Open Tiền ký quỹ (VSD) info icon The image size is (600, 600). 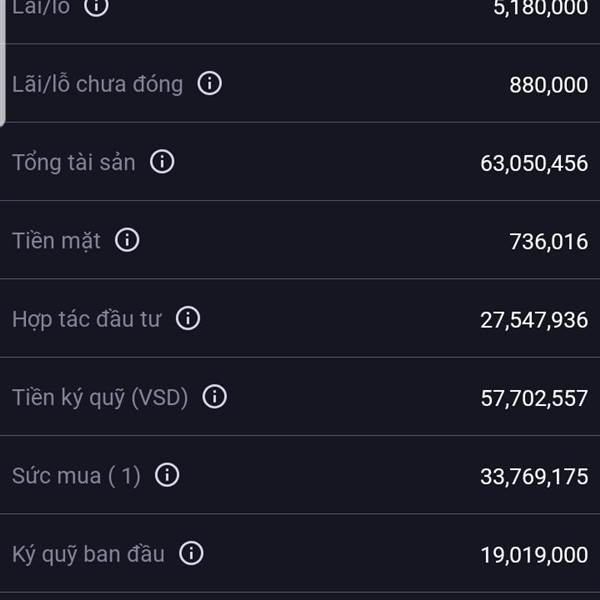[x=215, y=396]
